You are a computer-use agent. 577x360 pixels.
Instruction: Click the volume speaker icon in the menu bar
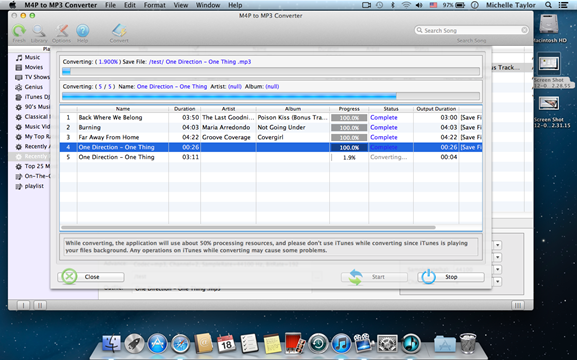pyautogui.click(x=419, y=5)
